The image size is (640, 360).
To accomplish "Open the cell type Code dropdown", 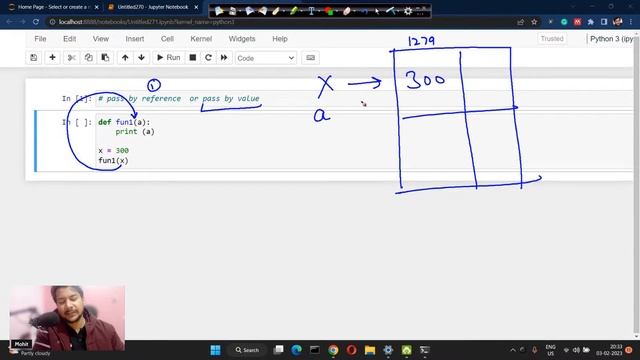I will [266, 58].
